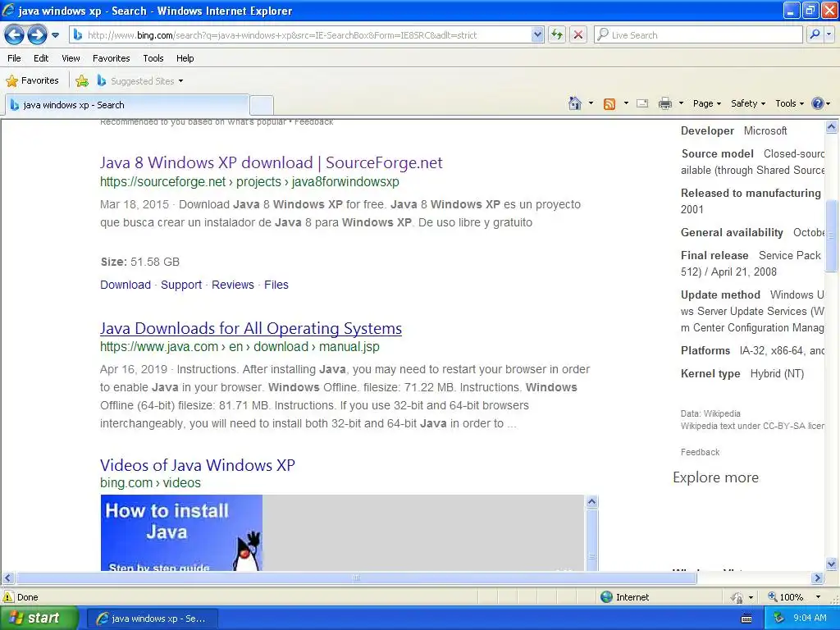Click the address bar URL field
The image size is (840, 630).
click(x=302, y=35)
